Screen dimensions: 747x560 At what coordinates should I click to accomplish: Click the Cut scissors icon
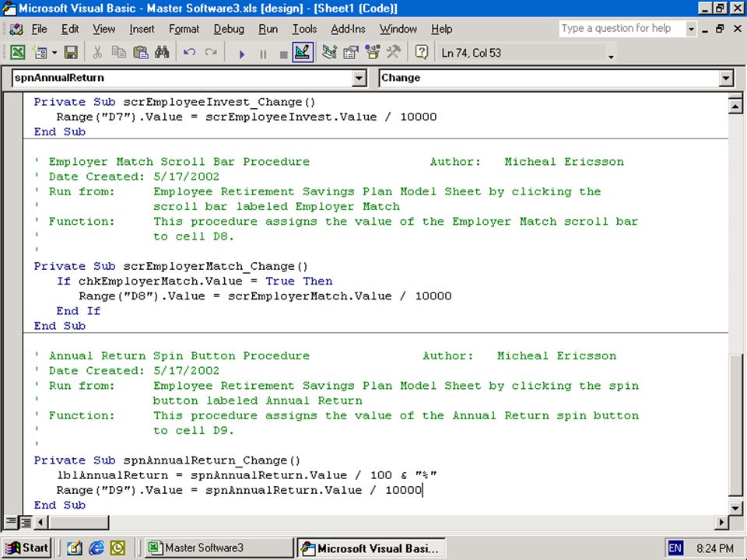coord(97,52)
